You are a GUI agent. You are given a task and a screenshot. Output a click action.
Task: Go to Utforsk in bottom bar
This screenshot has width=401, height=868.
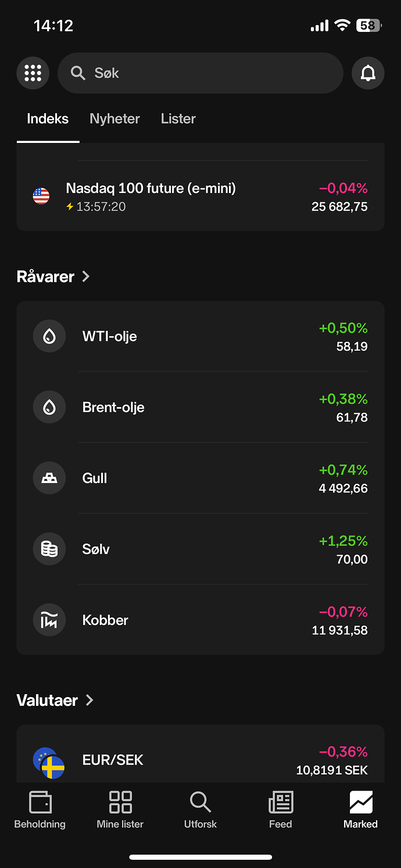coord(201,809)
